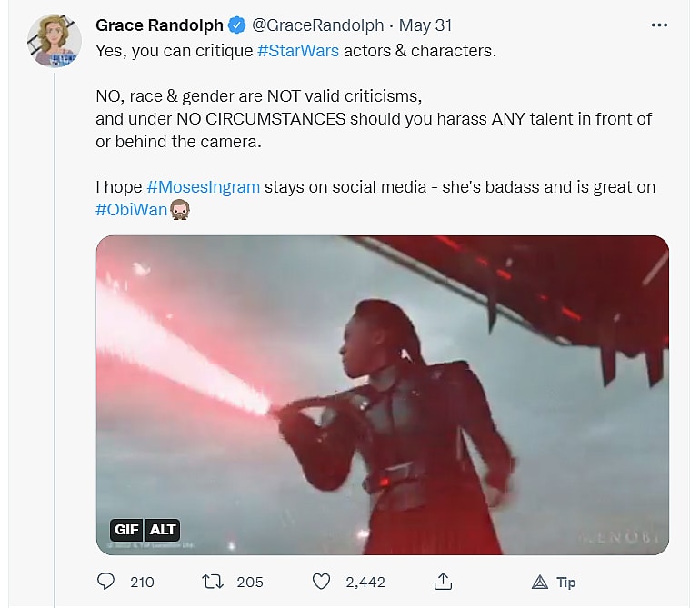Click the retweet arrows icon
This screenshot has height=608, width=700.
212,582
